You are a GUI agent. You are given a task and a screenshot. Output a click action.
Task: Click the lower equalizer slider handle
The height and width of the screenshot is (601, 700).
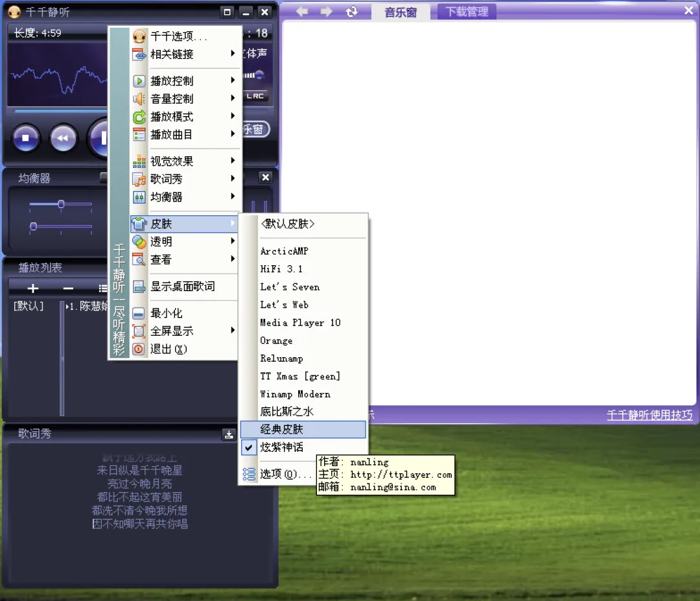33,226
